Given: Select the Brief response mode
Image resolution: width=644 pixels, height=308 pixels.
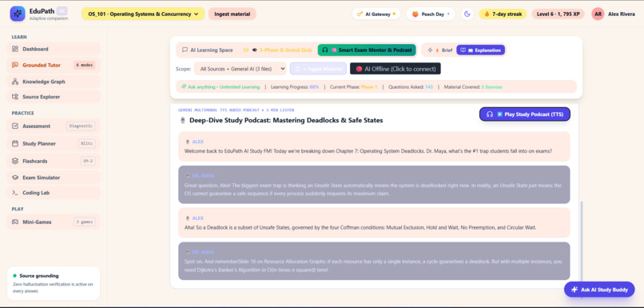Looking at the screenshot, I should click(x=440, y=50).
